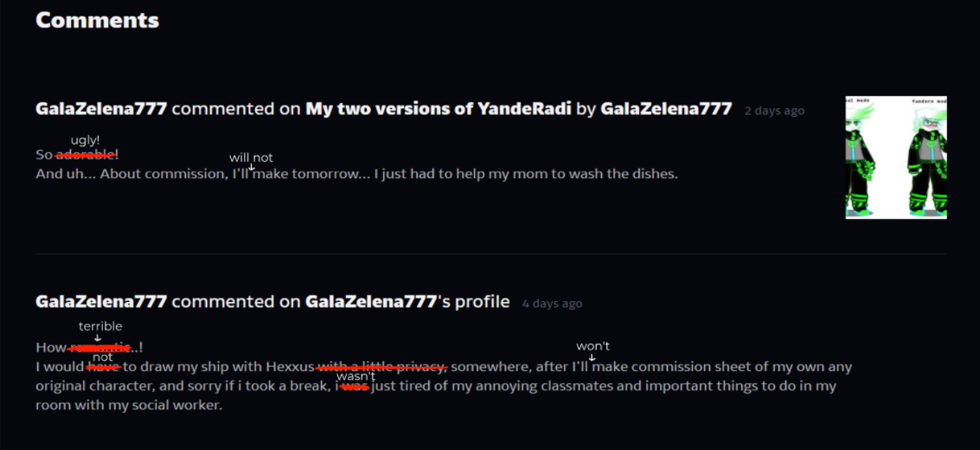
Task: Open the "My two versions of YandeRadi" link
Action: pos(439,109)
